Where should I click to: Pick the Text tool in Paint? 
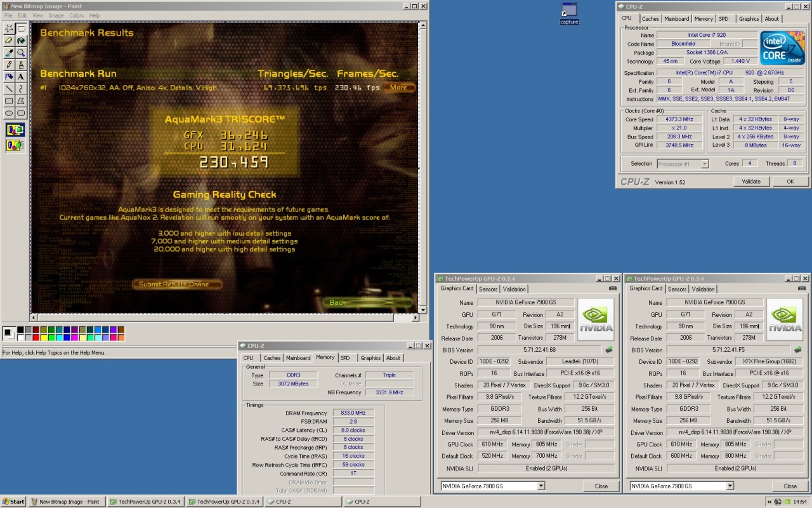coord(21,77)
